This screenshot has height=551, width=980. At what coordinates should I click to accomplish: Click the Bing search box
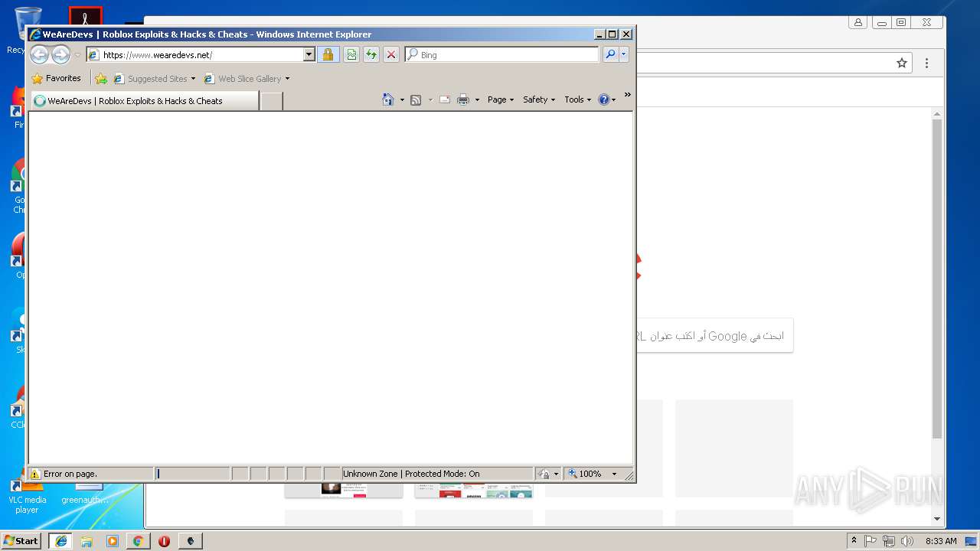tap(501, 54)
